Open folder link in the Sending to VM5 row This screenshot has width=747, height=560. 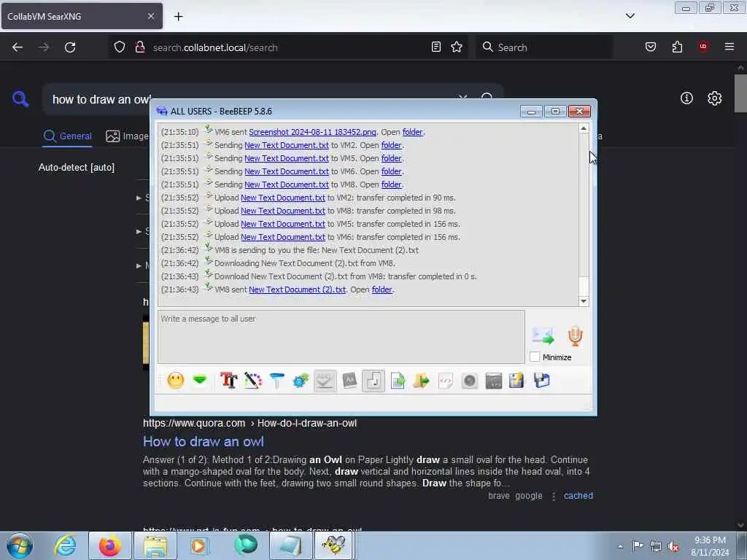click(391, 158)
